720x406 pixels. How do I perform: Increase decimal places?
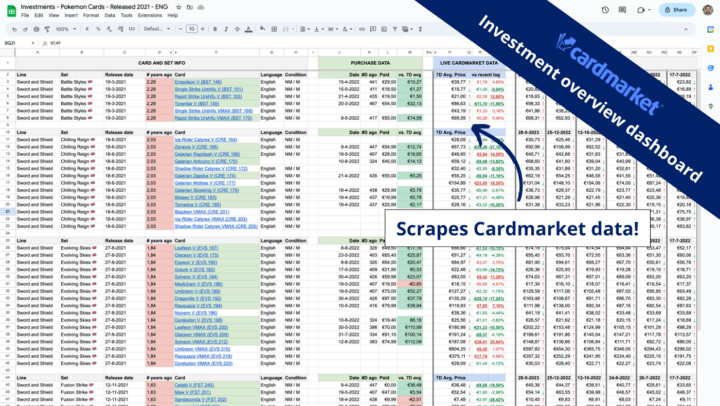120,29
